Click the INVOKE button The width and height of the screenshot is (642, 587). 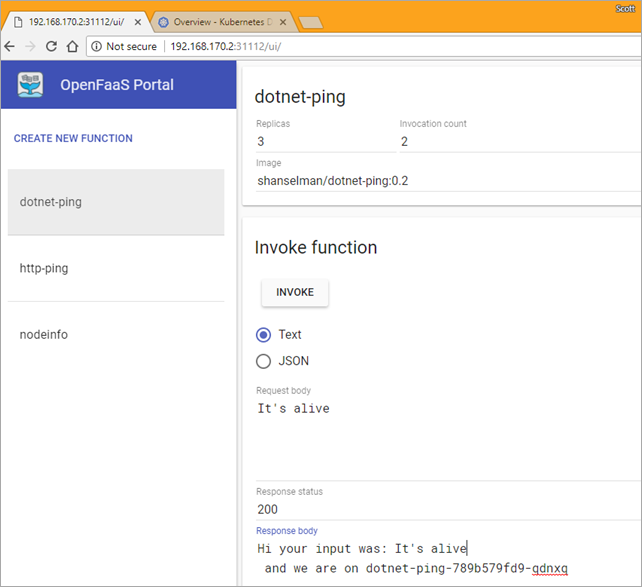click(x=295, y=292)
